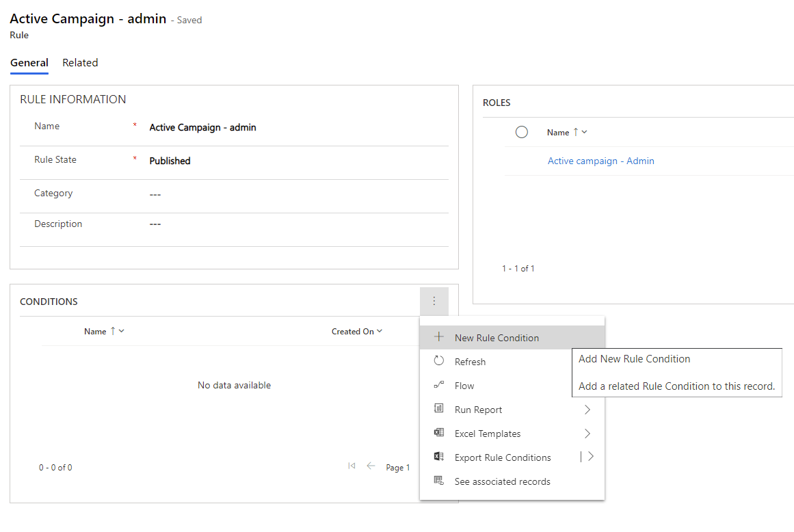The width and height of the screenshot is (794, 532).
Task: Select the General tab
Action: [29, 62]
